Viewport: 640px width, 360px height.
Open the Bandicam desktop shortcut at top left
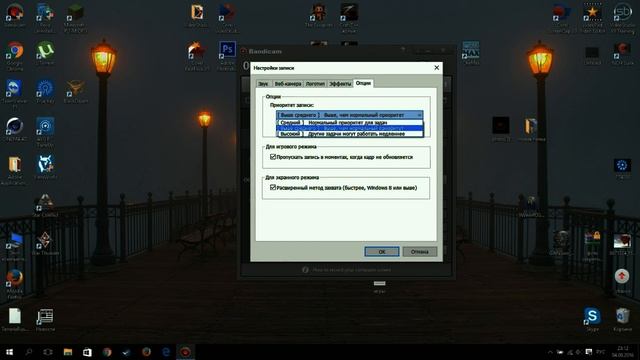coord(15,15)
